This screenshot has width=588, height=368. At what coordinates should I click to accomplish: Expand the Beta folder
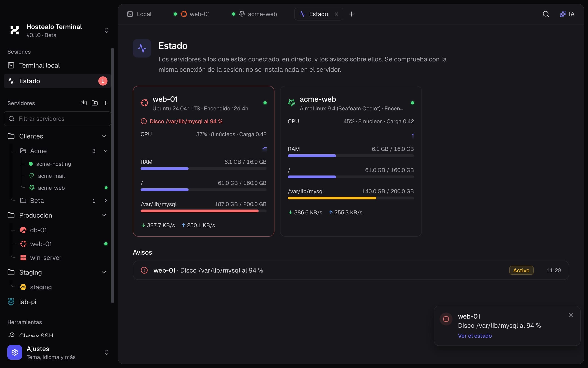click(106, 201)
